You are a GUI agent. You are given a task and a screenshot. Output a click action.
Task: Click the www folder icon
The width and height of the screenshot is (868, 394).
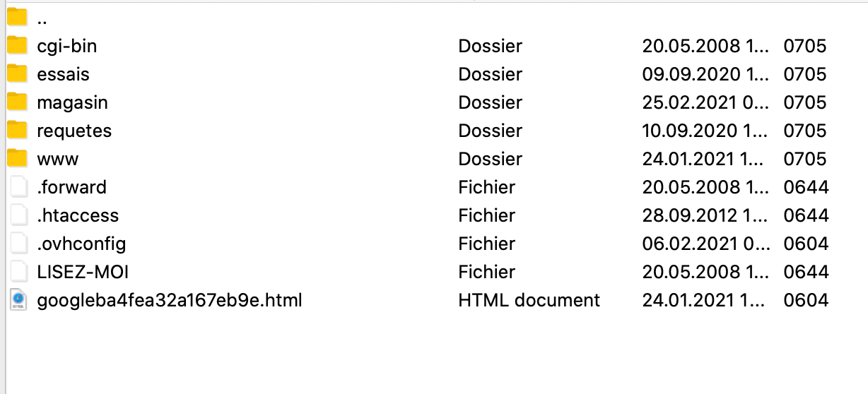(17, 159)
